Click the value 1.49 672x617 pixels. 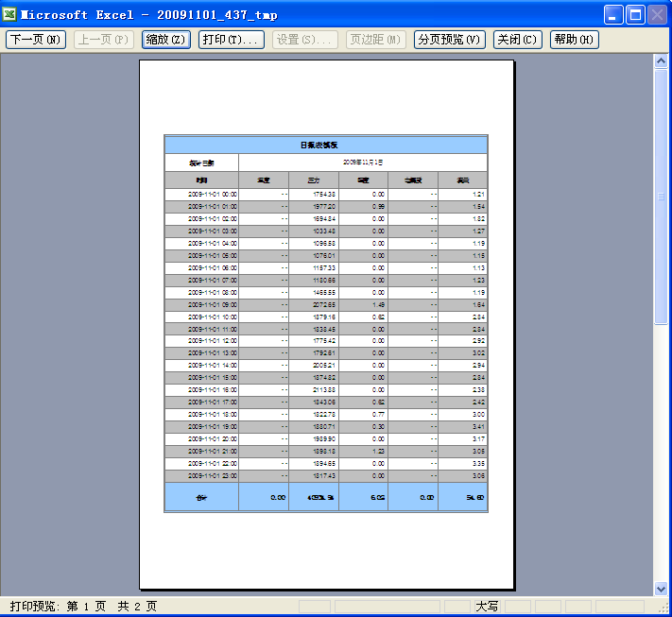coord(378,304)
